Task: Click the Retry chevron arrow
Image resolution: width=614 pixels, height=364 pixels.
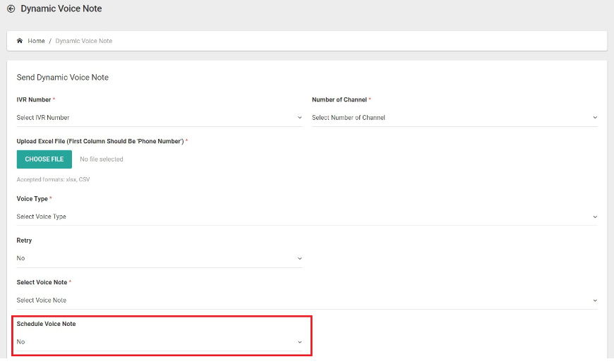Action: (299, 258)
